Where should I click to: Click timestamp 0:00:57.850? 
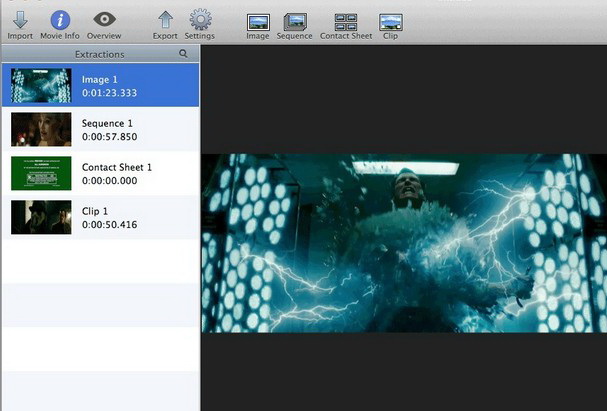pos(110,137)
